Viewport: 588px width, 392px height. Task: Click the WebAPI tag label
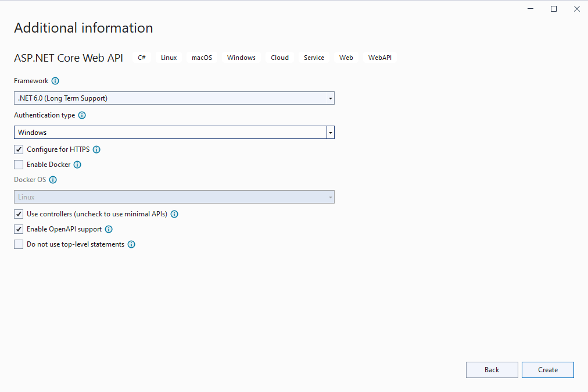pyautogui.click(x=380, y=58)
